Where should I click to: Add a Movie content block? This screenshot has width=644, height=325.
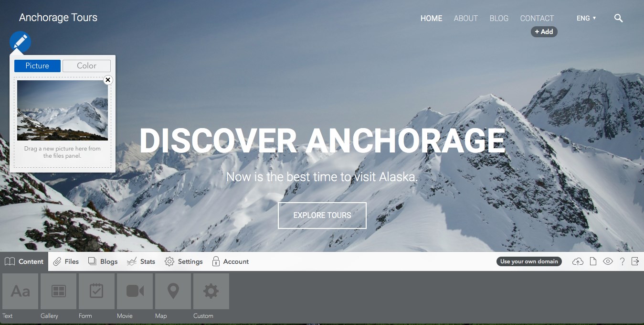pos(135,291)
